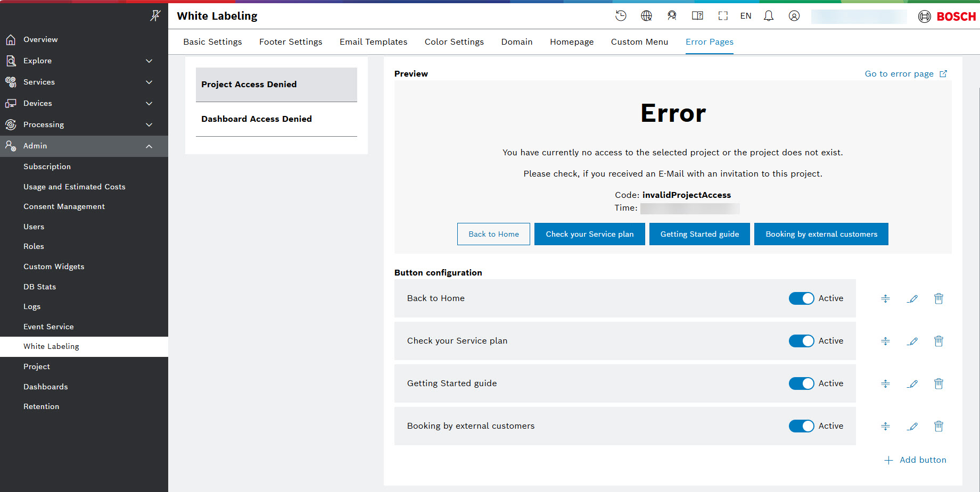Edit the Back to Home button
Viewport: 980px width, 492px height.
coord(912,299)
